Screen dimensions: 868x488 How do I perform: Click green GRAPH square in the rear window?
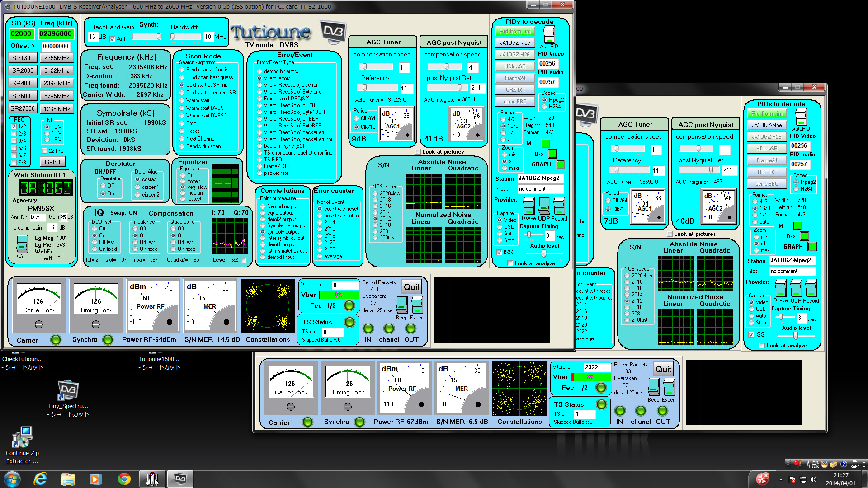812,247
